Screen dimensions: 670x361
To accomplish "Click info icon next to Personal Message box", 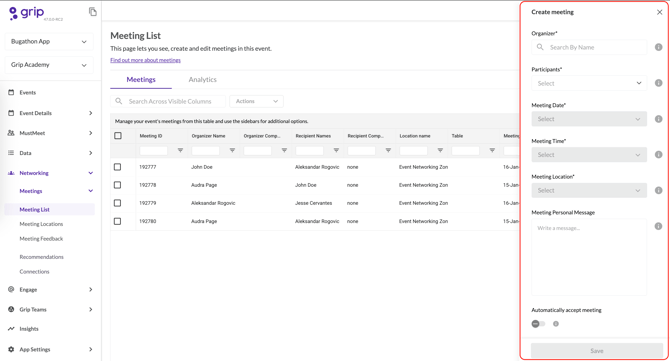I will [658, 226].
